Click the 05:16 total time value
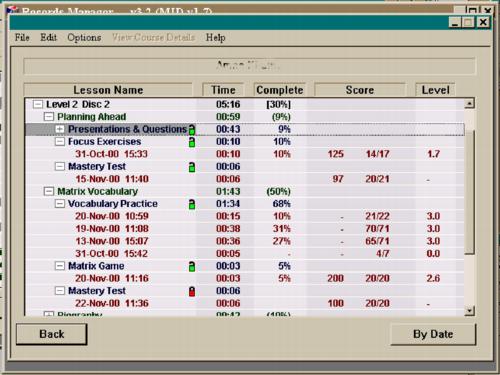The image size is (500, 375). (228, 104)
